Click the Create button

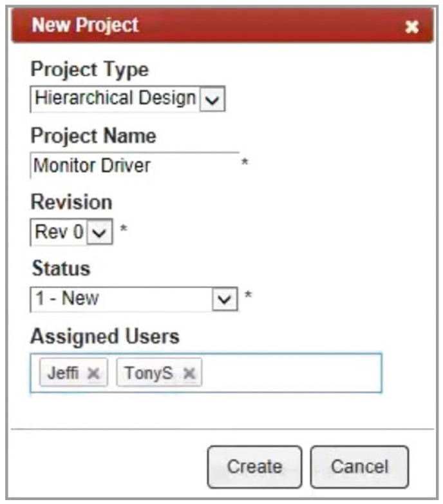254,467
